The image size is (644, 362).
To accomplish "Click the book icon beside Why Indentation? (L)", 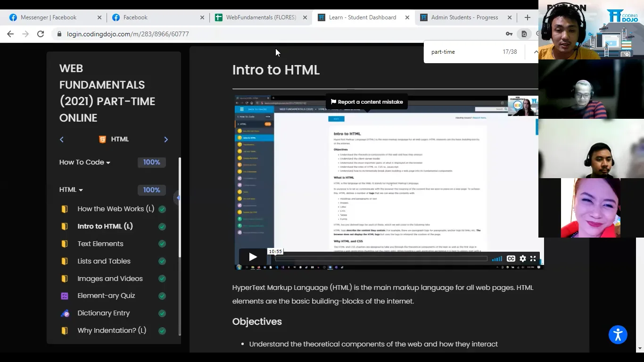I will pyautogui.click(x=65, y=331).
